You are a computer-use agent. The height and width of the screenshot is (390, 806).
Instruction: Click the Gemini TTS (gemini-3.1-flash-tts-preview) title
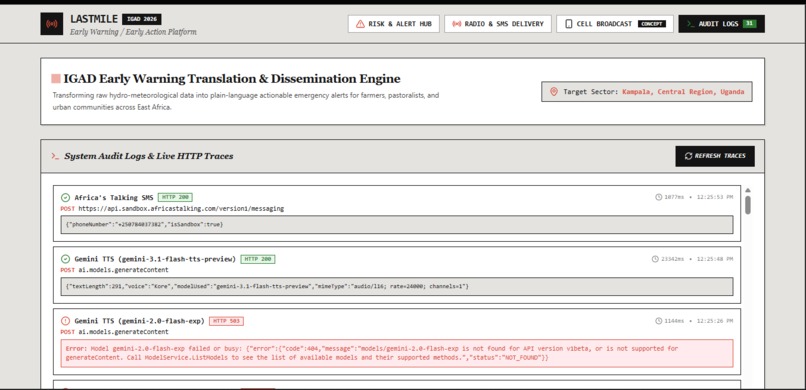[155, 259]
